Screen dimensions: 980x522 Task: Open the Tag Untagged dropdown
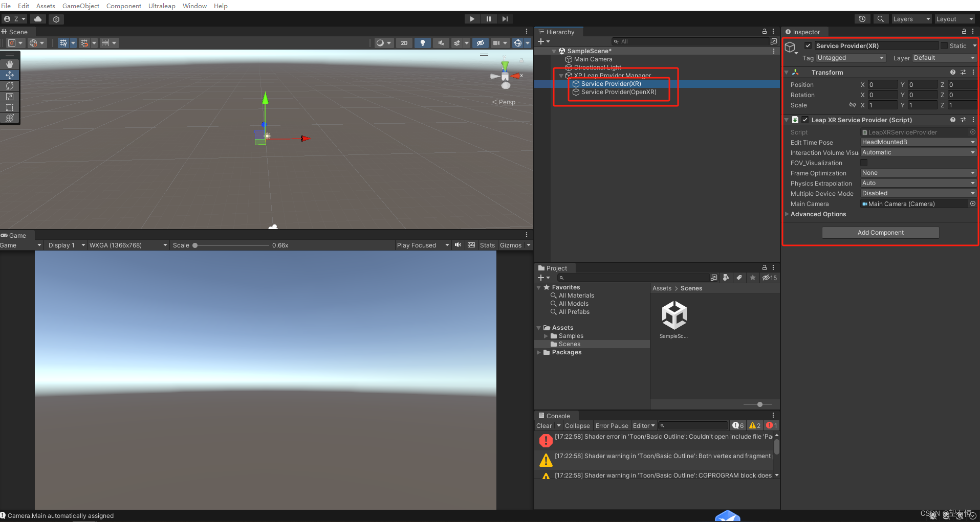point(851,58)
